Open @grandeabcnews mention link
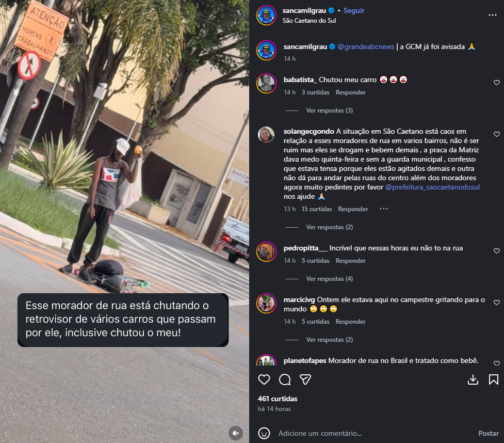The image size is (504, 443). coord(366,46)
